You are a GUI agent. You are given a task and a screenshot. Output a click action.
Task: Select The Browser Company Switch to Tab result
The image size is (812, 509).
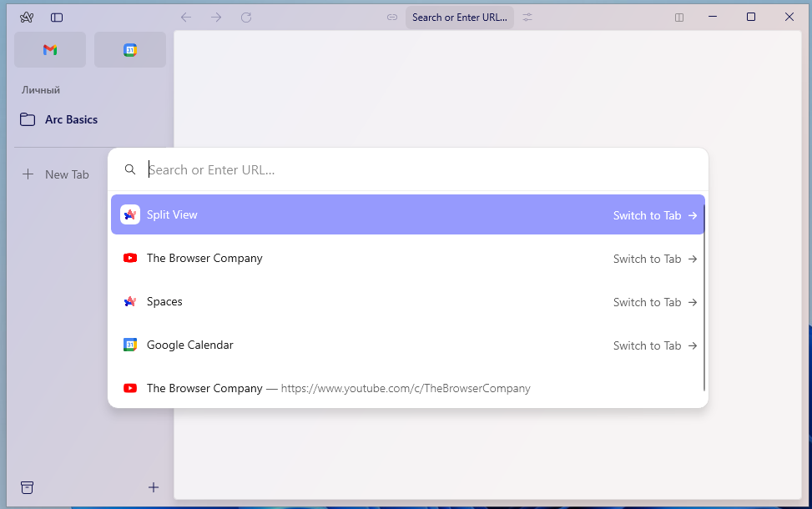coord(408,258)
